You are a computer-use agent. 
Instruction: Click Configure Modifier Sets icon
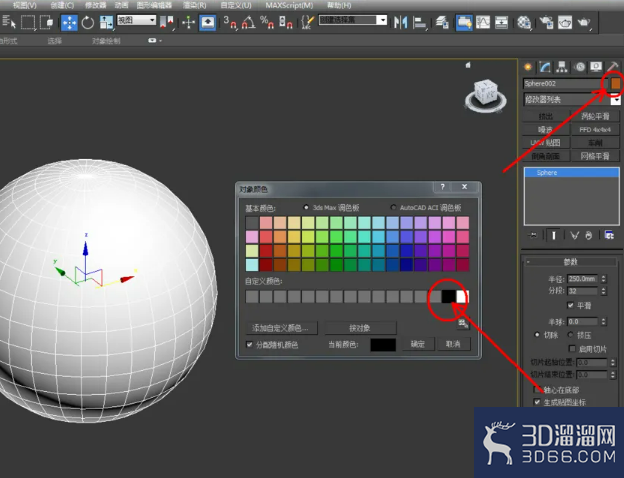(609, 235)
